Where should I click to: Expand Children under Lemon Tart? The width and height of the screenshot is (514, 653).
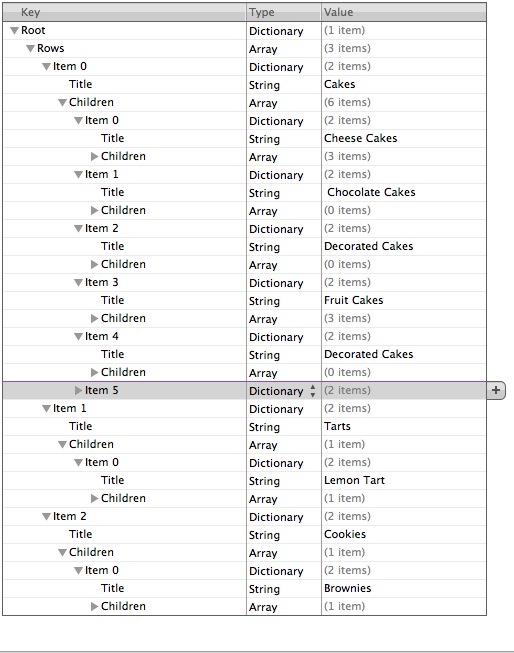(x=95, y=498)
